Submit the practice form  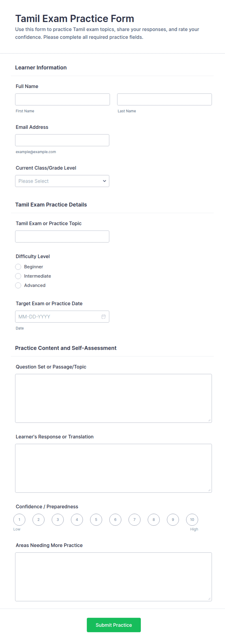(x=114, y=625)
